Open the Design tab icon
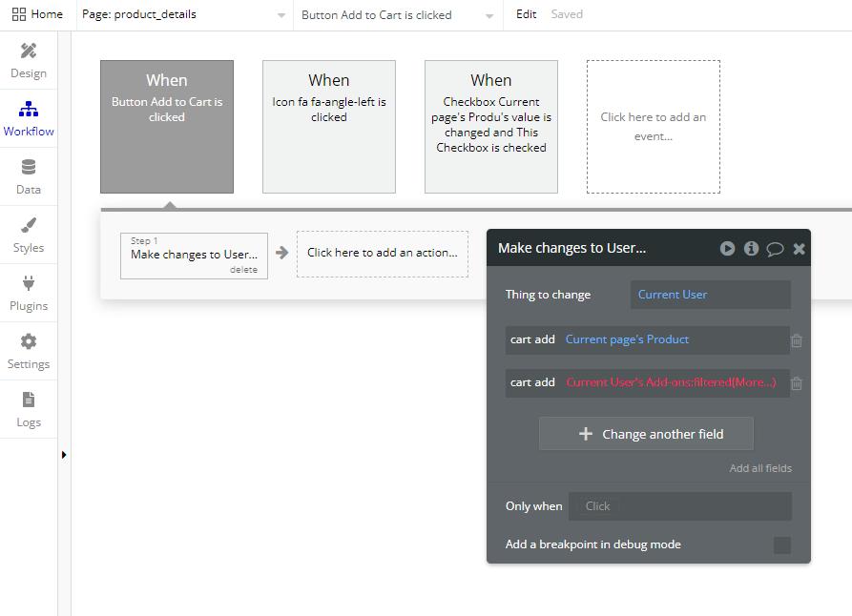 pos(29,51)
